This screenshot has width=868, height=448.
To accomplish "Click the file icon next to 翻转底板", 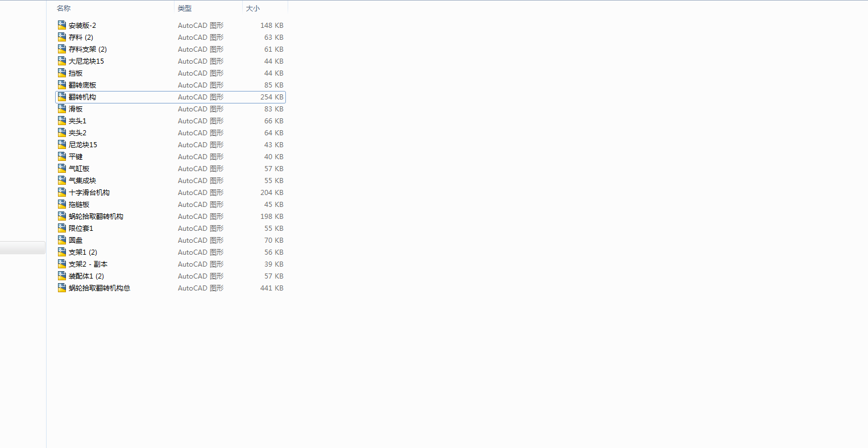I will [62, 85].
